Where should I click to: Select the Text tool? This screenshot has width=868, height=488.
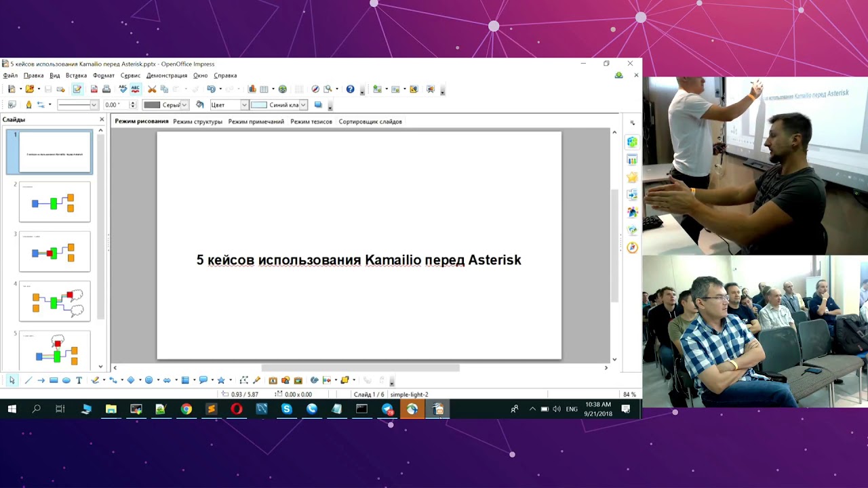click(79, 380)
